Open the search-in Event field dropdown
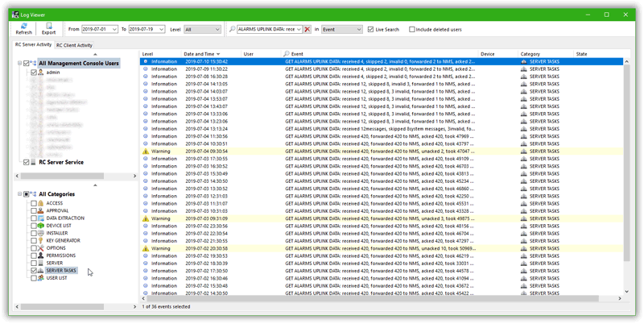Screen dimensions: 644x324 [359, 30]
